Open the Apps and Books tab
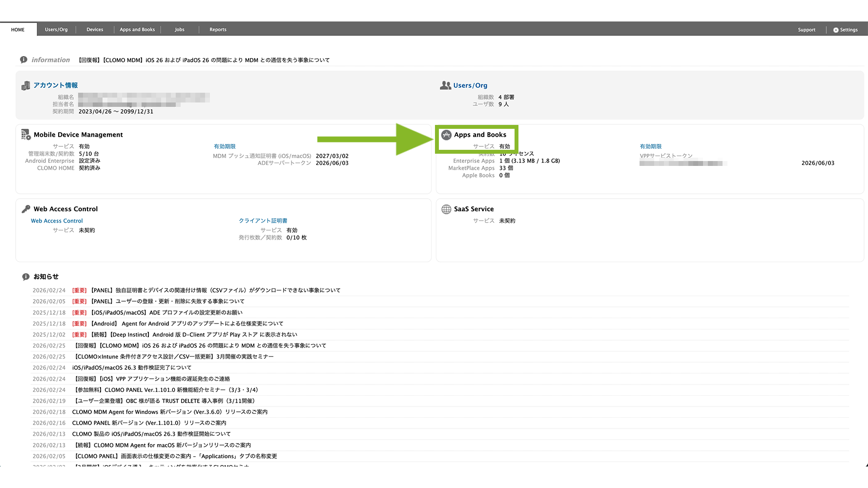868x488 pixels. [x=137, y=30]
